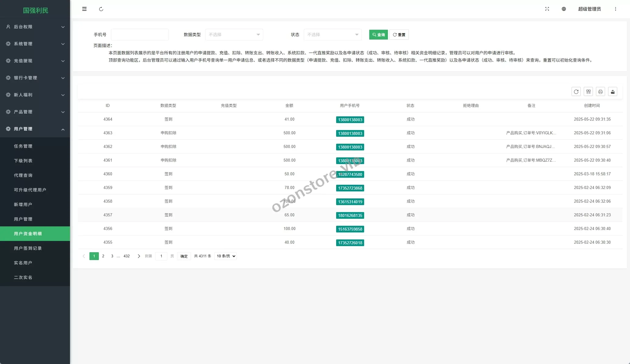Image resolution: width=630 pixels, height=364 pixels.
Task: Expand the 充值提现 sidebar menu
Action: click(35, 61)
